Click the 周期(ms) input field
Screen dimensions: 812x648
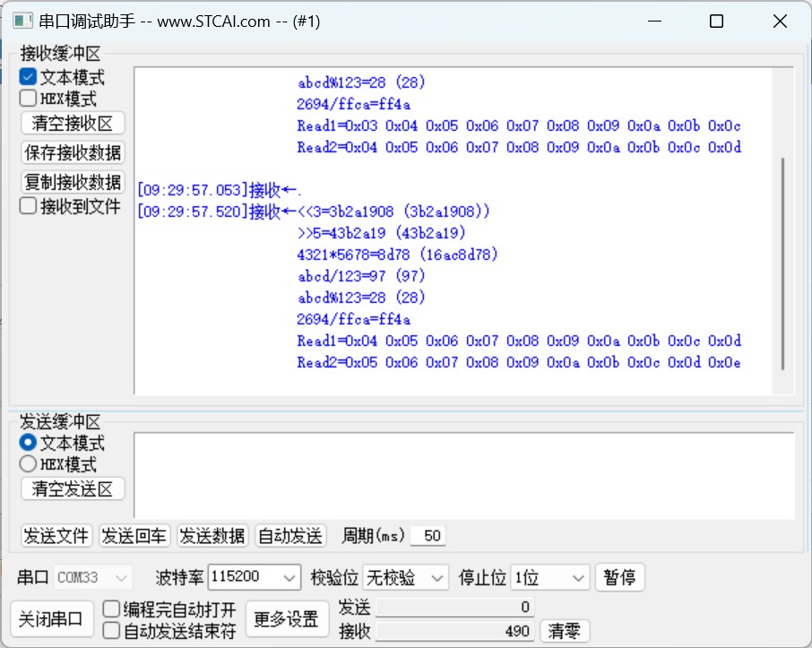pyautogui.click(x=428, y=536)
